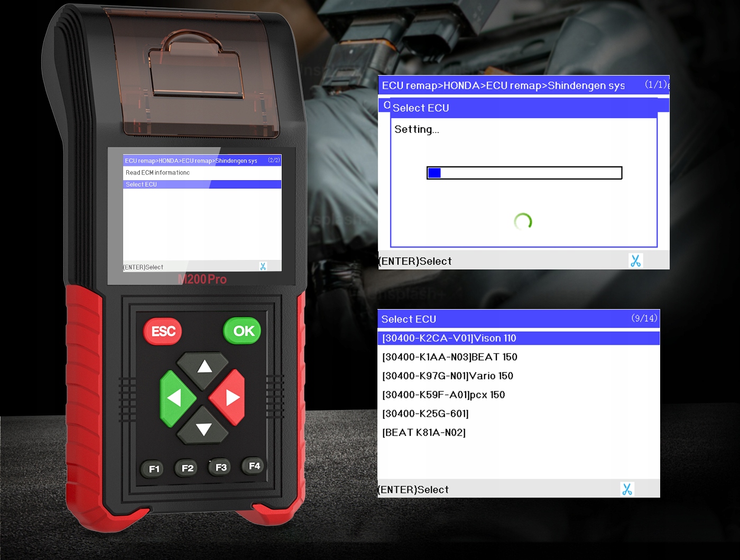Click the 'Select ECU' header of the ECU list
The width and height of the screenshot is (740, 560).
point(409,319)
